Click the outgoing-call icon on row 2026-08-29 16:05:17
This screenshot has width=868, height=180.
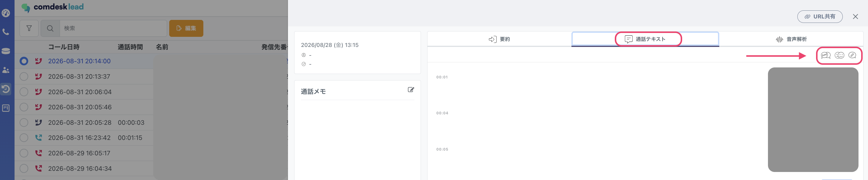(39, 153)
